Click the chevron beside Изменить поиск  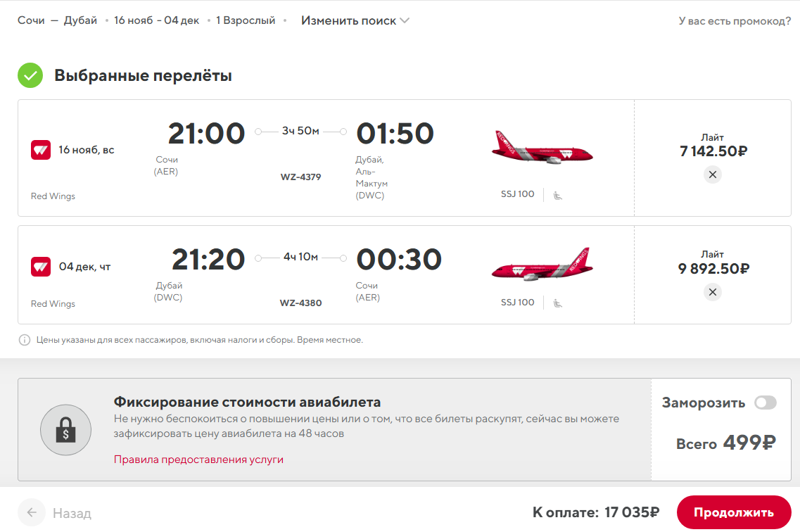click(x=405, y=20)
